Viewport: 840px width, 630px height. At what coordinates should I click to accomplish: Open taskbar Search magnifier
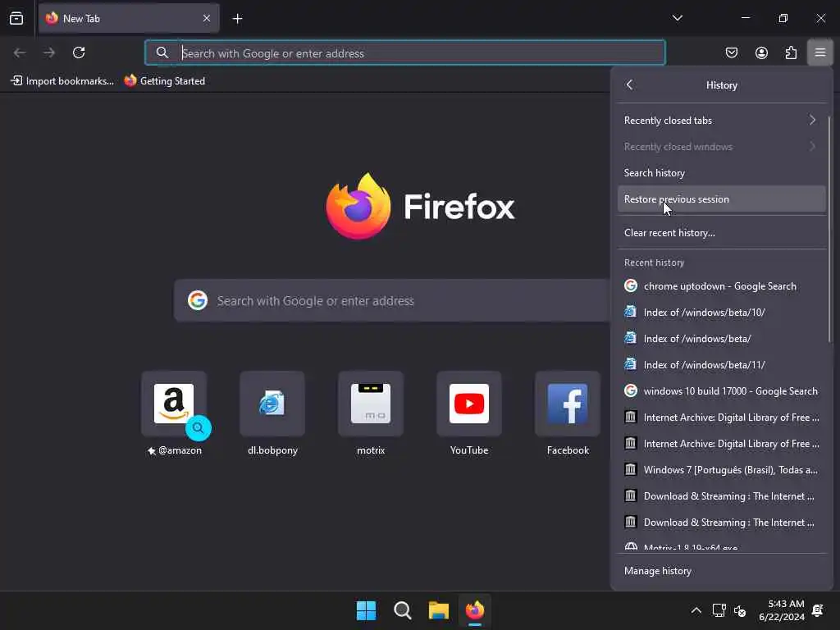(402, 610)
